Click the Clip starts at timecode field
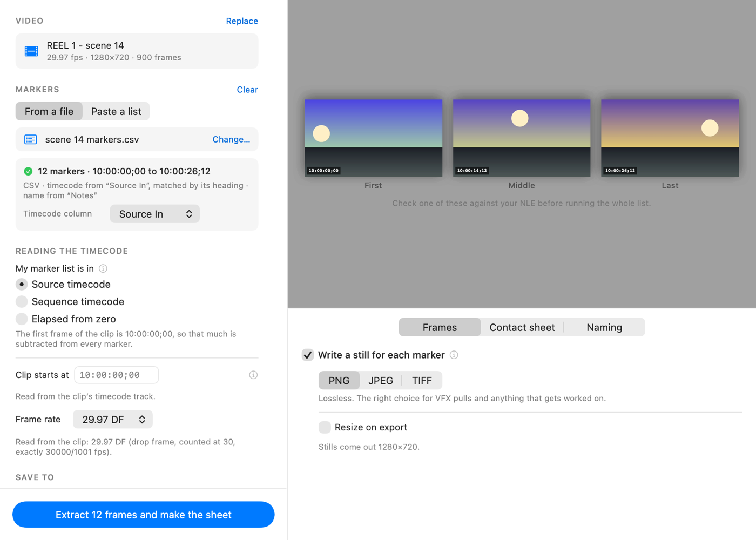756x540 pixels. point(117,375)
